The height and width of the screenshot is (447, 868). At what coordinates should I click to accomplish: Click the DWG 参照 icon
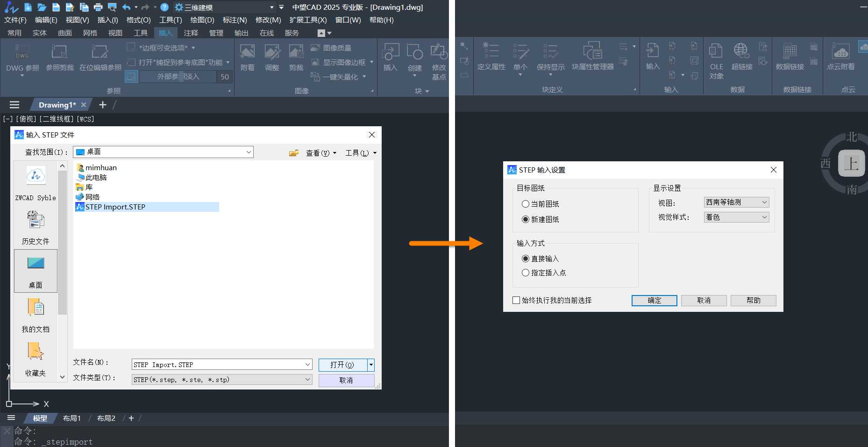(22, 53)
